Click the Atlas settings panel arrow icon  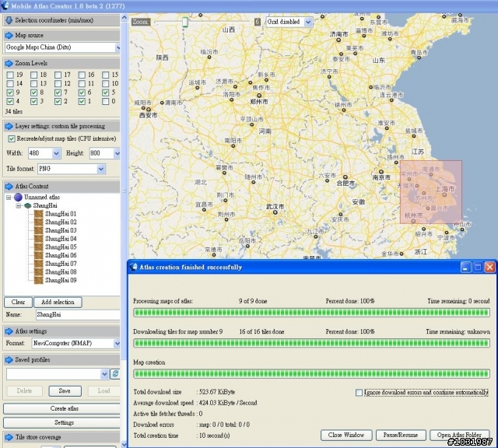click(x=9, y=331)
